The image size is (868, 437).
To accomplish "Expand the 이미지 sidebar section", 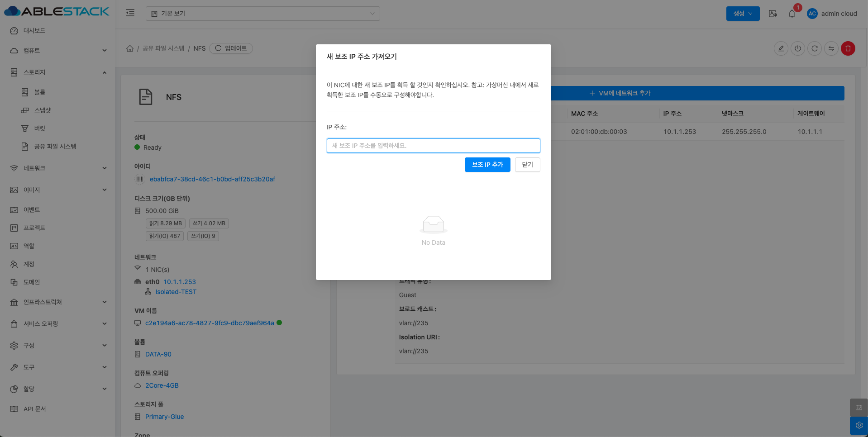I will (x=58, y=190).
